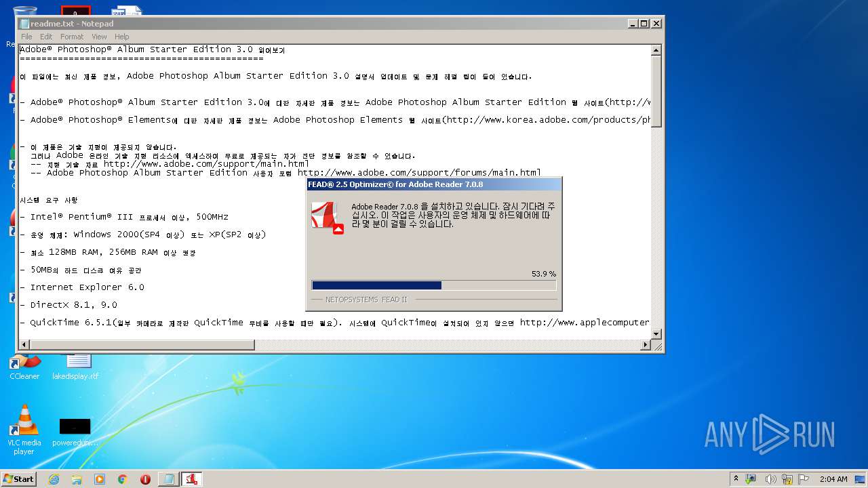Launch Google Chrome from the taskbar
Image resolution: width=868 pixels, height=488 pixels.
(x=122, y=479)
